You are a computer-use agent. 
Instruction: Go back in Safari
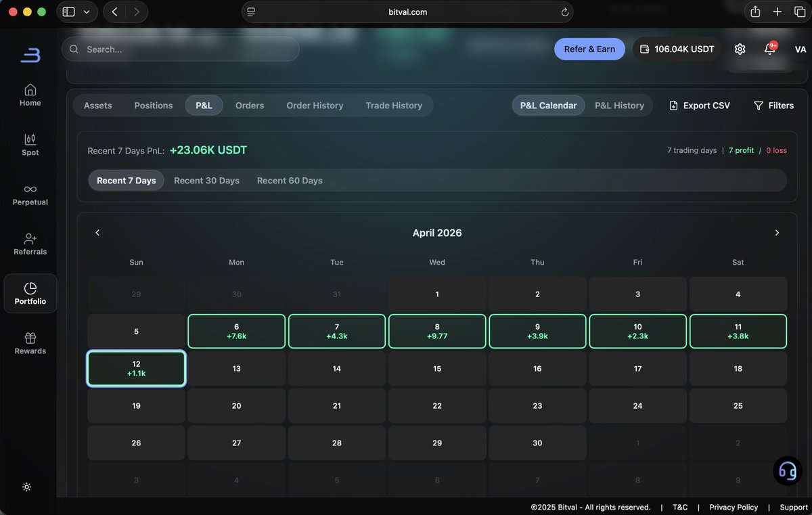[114, 12]
